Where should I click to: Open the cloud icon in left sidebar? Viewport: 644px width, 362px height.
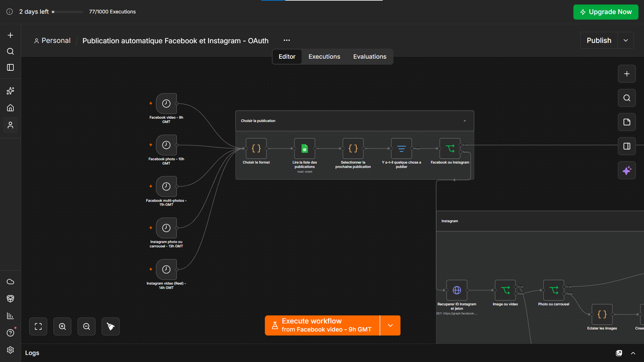click(10, 282)
